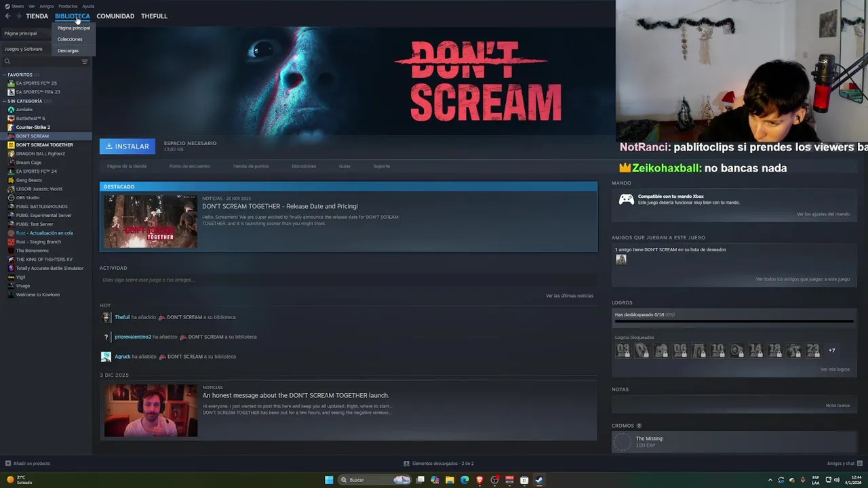Click Ver las últimas noticias link

tap(570, 296)
